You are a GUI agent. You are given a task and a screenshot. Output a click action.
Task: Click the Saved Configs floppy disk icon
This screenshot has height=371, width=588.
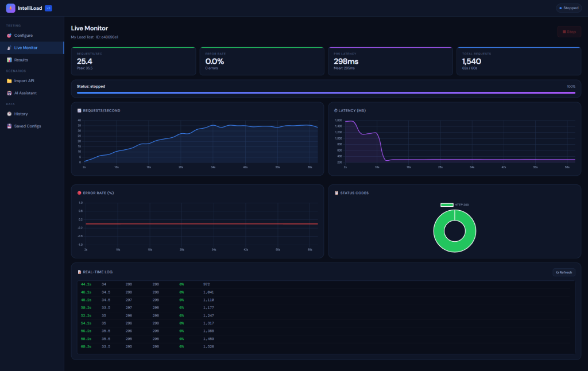pyautogui.click(x=9, y=126)
